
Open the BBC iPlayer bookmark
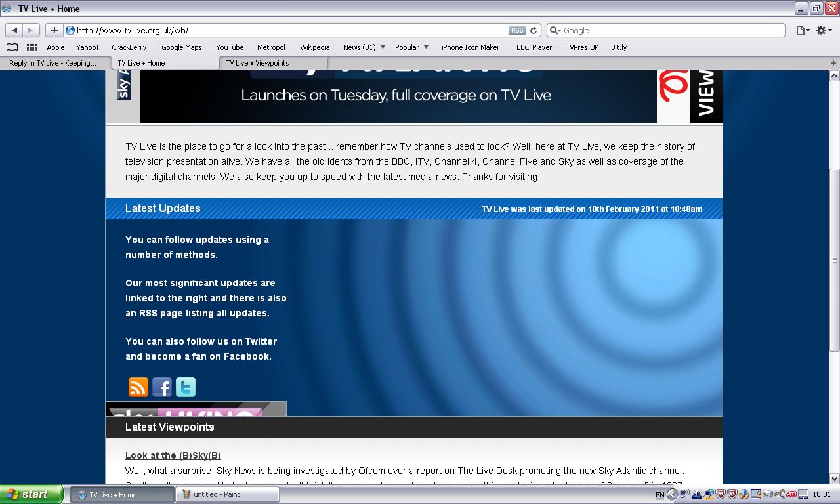[534, 47]
